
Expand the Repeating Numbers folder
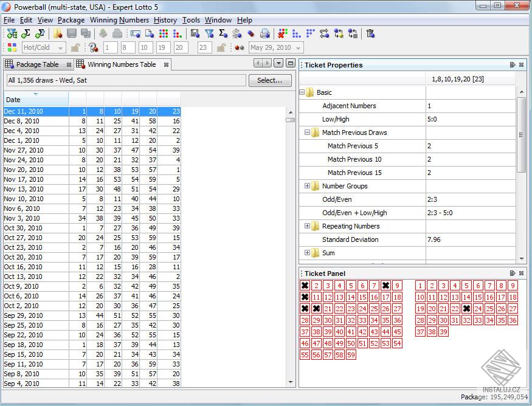click(x=308, y=226)
